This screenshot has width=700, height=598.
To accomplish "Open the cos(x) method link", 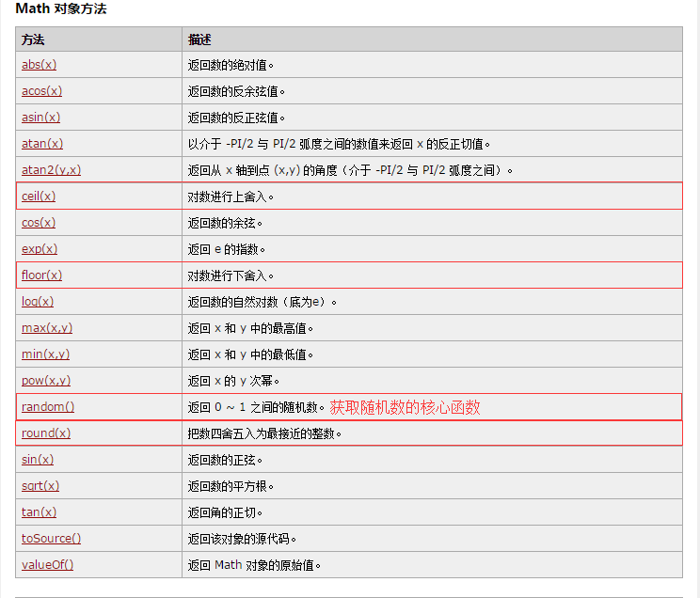I will (39, 223).
